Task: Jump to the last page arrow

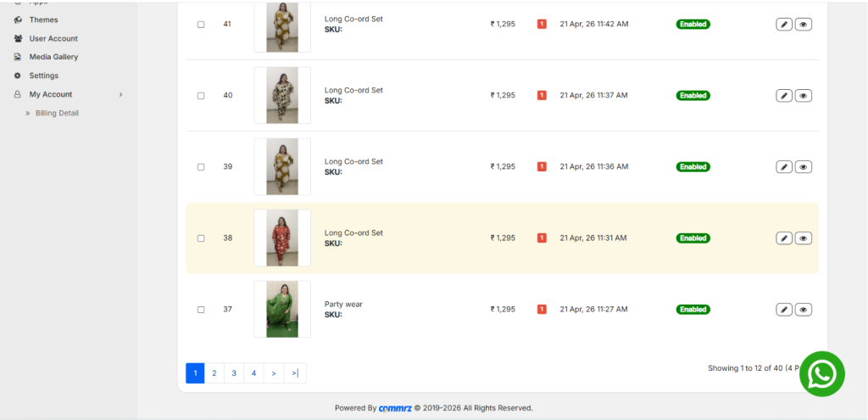Action: (295, 372)
